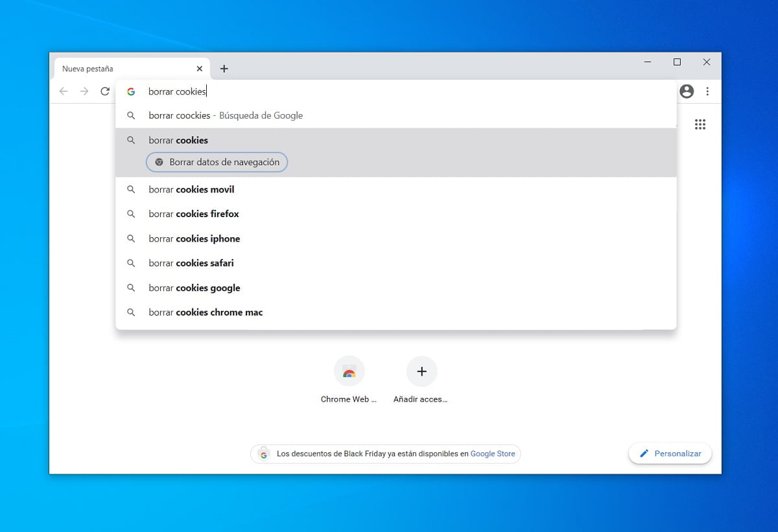Reload the page with refresh icon
This screenshot has height=532, width=778.
point(105,91)
